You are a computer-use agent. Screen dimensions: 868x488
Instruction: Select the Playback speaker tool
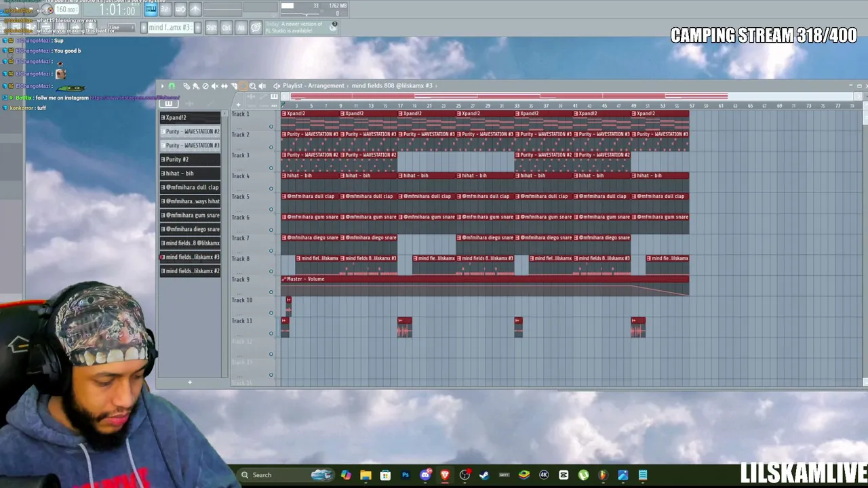click(x=262, y=86)
